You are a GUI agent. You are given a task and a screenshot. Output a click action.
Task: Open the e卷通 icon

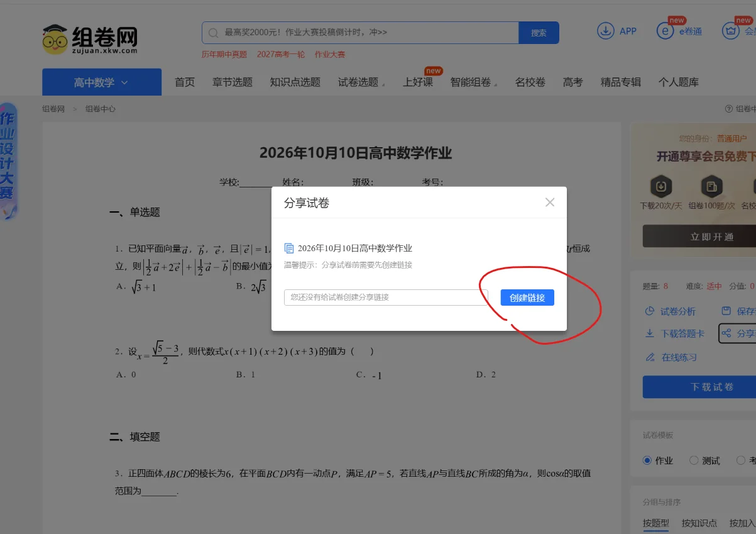tap(665, 31)
